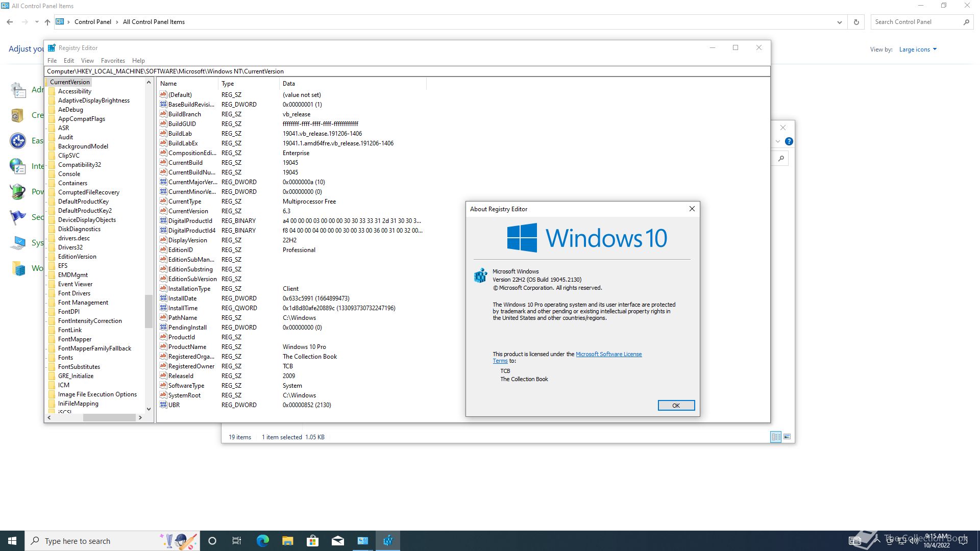
Task: Open the recent locations dropdown arrow
Action: tap(37, 22)
